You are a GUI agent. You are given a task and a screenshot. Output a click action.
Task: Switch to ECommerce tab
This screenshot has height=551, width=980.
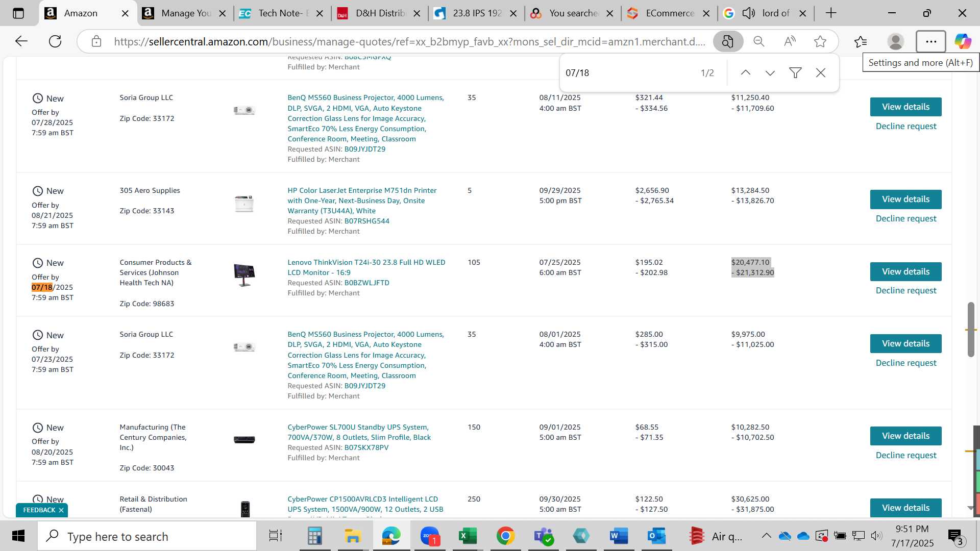[669, 13]
